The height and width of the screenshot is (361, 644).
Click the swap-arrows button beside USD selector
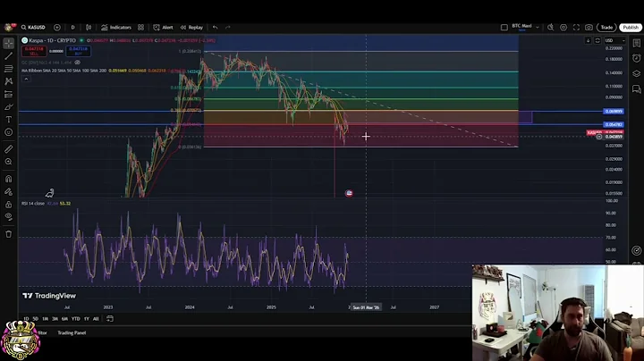[x=597, y=40]
